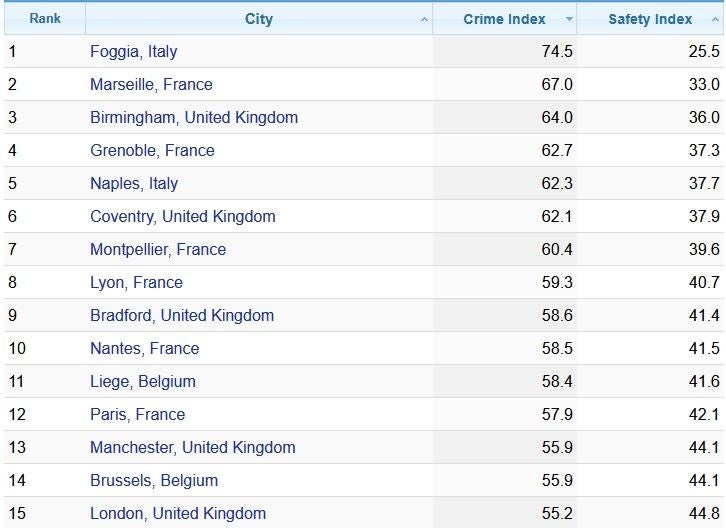Select the safety index value 37.3
This screenshot has width=726, height=528.
704,151
